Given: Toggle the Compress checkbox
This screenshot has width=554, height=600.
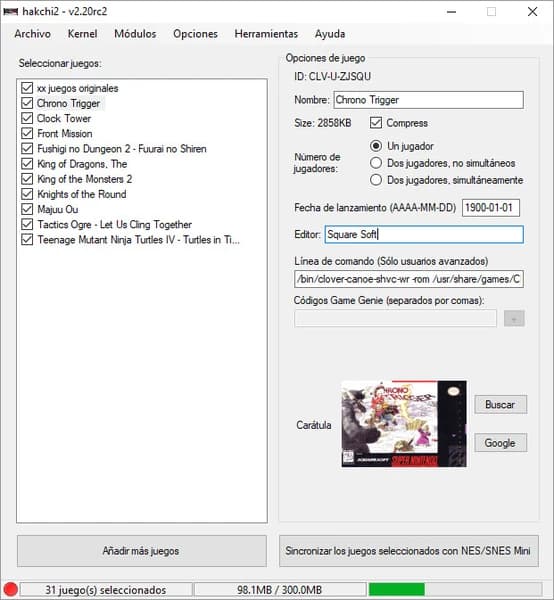Looking at the screenshot, I should click(376, 123).
